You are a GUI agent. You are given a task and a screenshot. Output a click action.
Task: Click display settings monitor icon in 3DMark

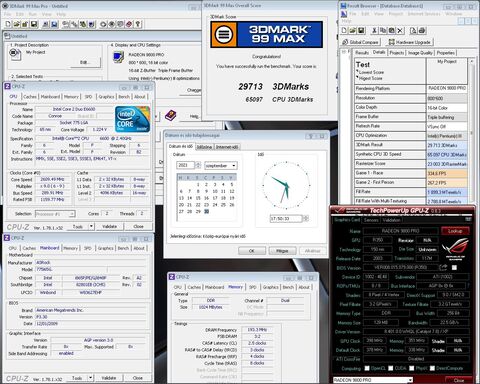(x=118, y=57)
